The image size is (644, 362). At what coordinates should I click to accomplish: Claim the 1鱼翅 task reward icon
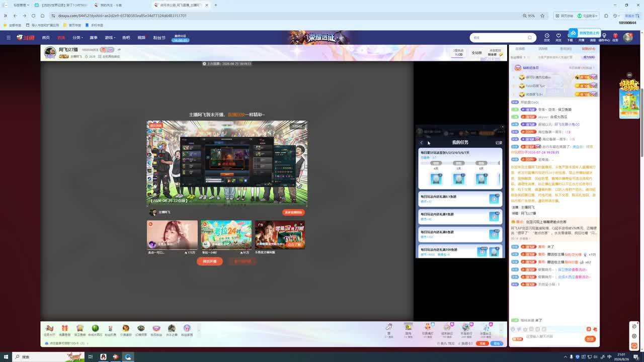click(495, 217)
